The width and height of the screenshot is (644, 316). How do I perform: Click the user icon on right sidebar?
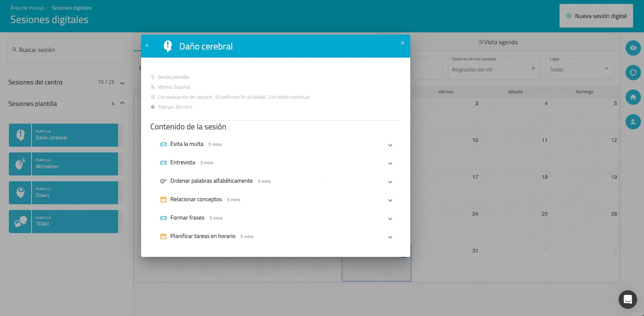pyautogui.click(x=633, y=122)
